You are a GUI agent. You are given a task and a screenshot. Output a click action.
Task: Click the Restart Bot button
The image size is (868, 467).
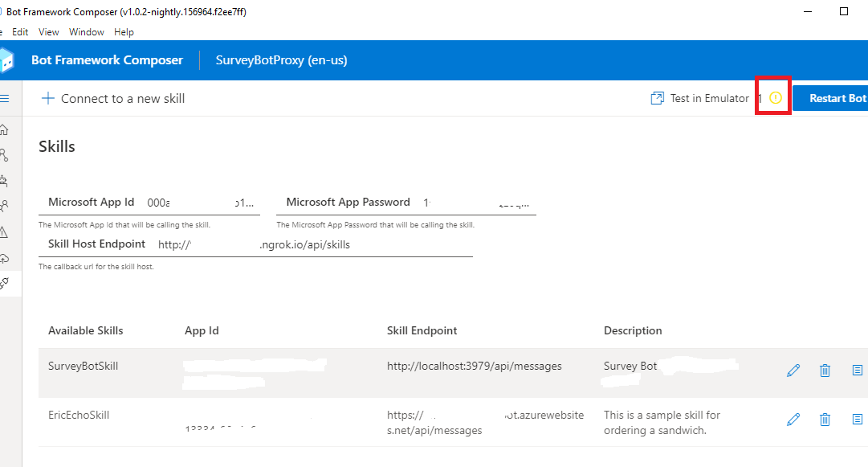click(830, 98)
